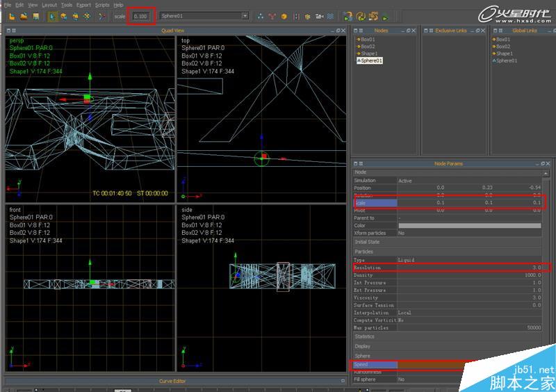The height and width of the screenshot is (392, 556).
Task: Select Box01 in the Nodes panel
Action: click(x=367, y=40)
